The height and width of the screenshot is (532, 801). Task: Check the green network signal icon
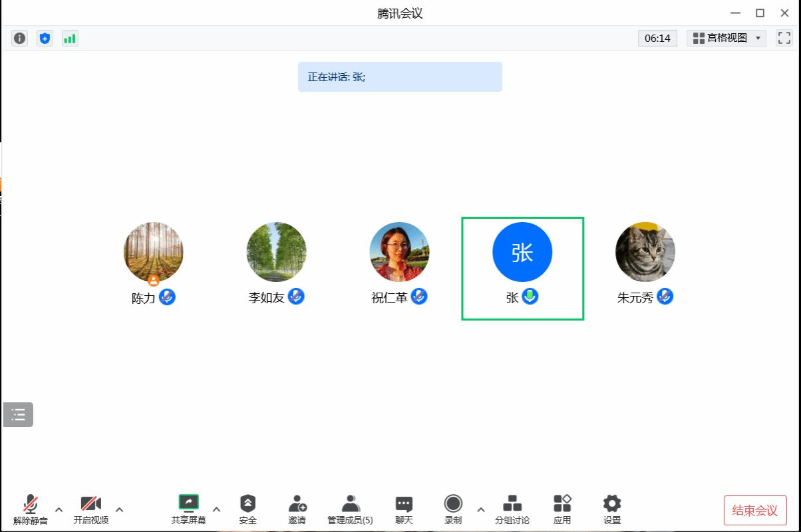70,39
